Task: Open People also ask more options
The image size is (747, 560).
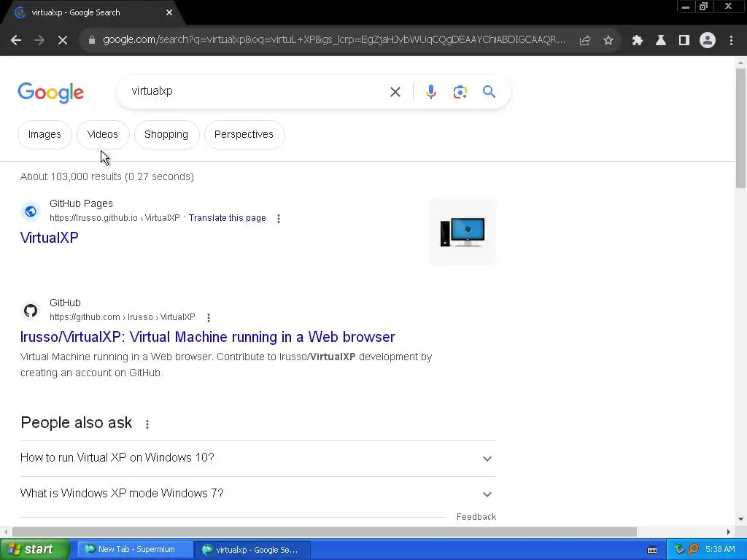Action: tap(147, 424)
